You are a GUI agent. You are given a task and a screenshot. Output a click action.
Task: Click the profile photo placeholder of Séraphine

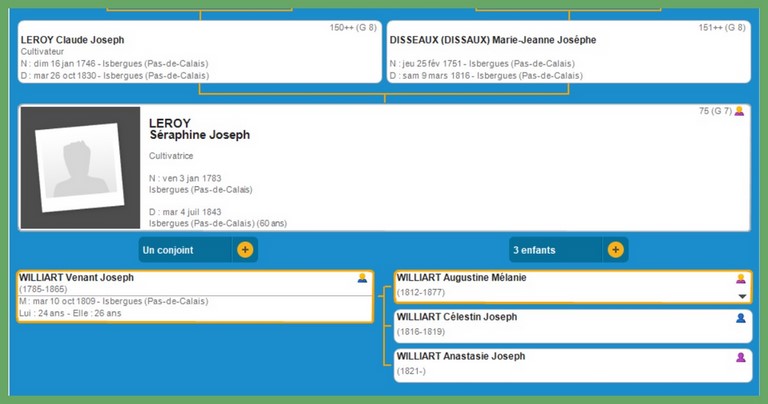pos(80,168)
